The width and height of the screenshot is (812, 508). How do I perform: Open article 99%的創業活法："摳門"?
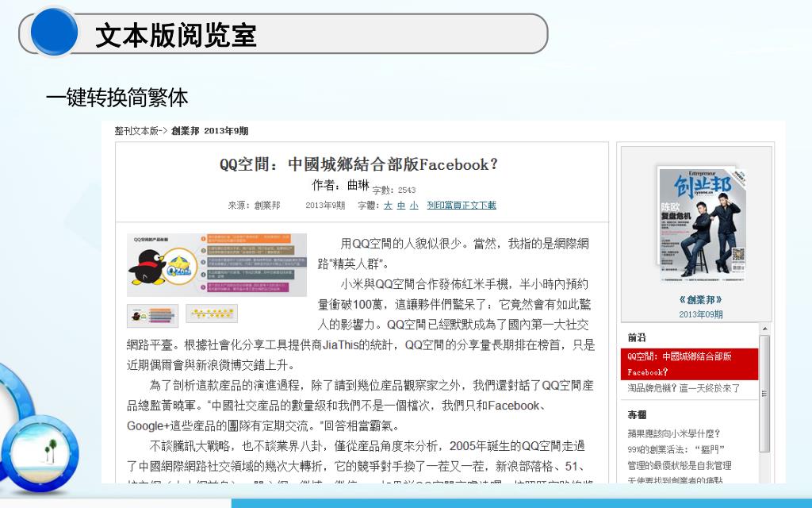[676, 449]
